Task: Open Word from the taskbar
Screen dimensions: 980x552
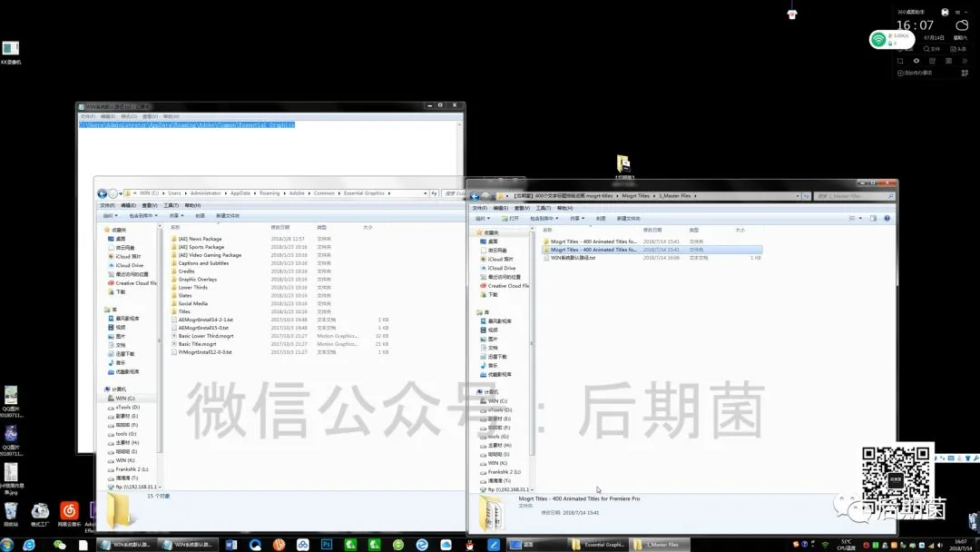Action: coord(230,545)
